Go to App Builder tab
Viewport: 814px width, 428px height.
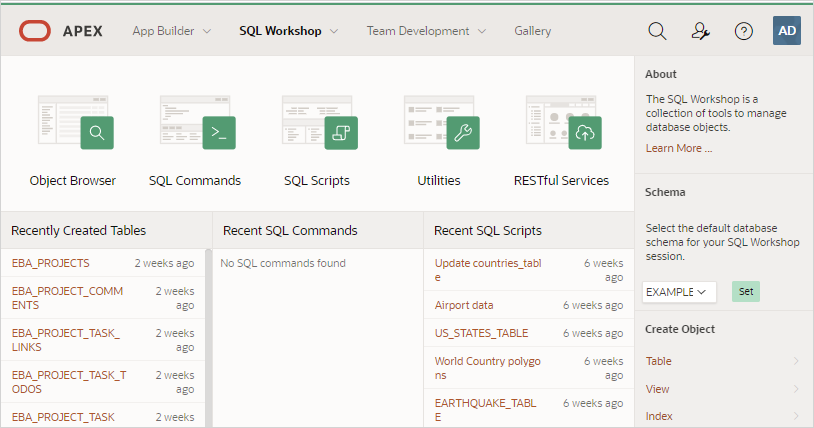pos(163,31)
